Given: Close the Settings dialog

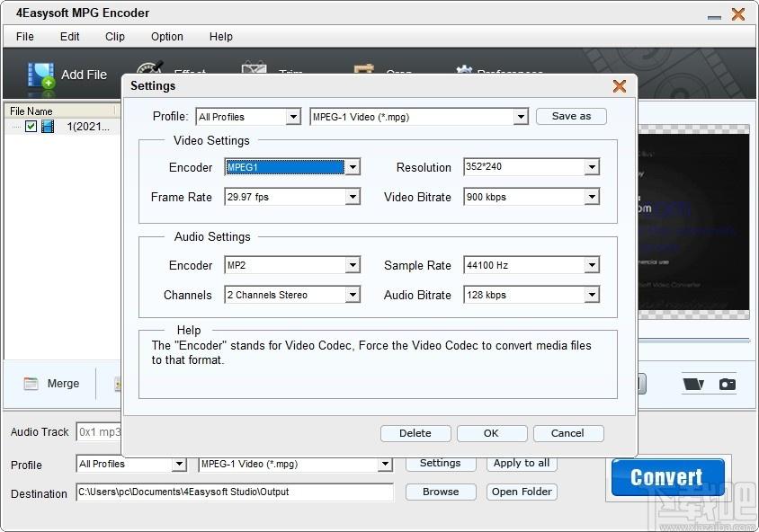Looking at the screenshot, I should click(x=620, y=86).
